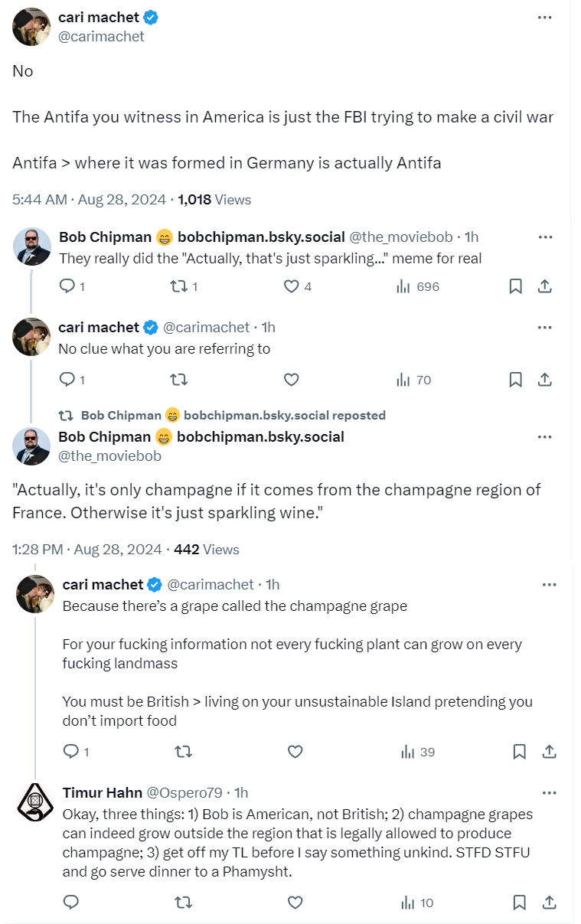Click the 5:44 AM Aug 28 timestamp
This screenshot has width=581, height=924.
[x=89, y=199]
